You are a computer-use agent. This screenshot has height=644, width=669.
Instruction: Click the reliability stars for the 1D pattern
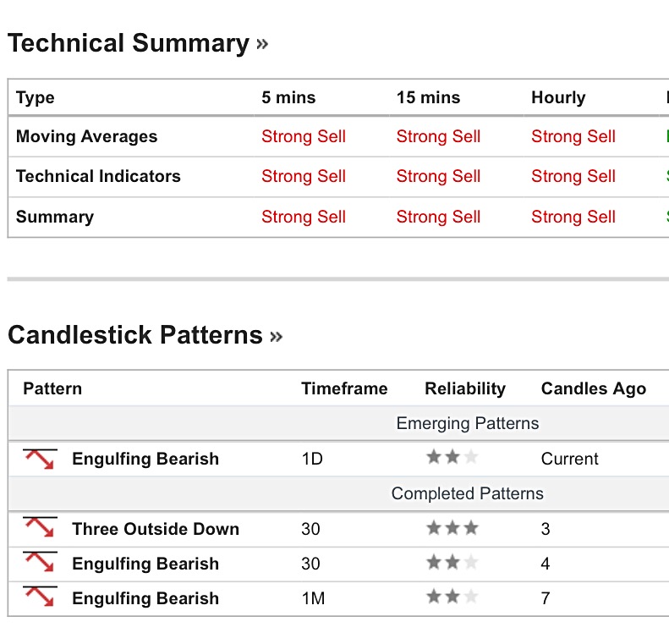click(452, 459)
